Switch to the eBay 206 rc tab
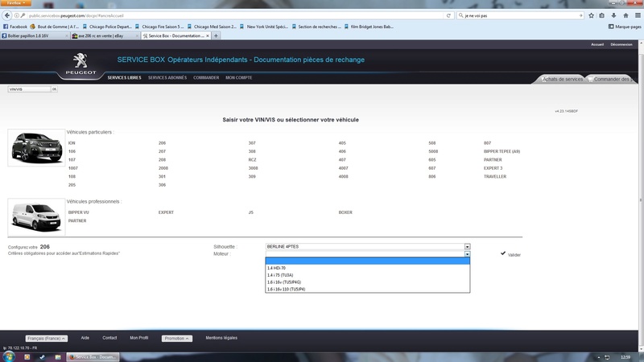The width and height of the screenshot is (644, 362). 105,36
